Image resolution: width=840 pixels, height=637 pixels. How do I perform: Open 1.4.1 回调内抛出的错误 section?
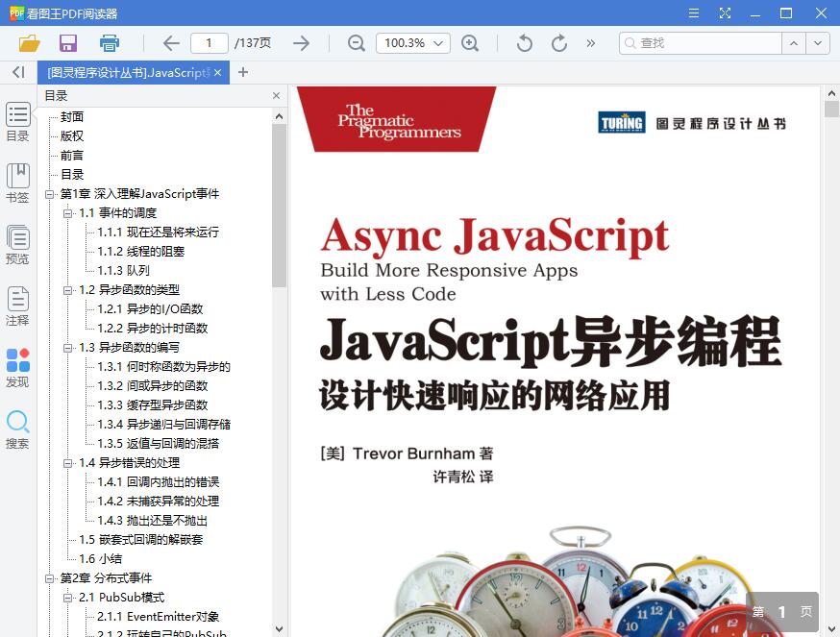point(158,482)
